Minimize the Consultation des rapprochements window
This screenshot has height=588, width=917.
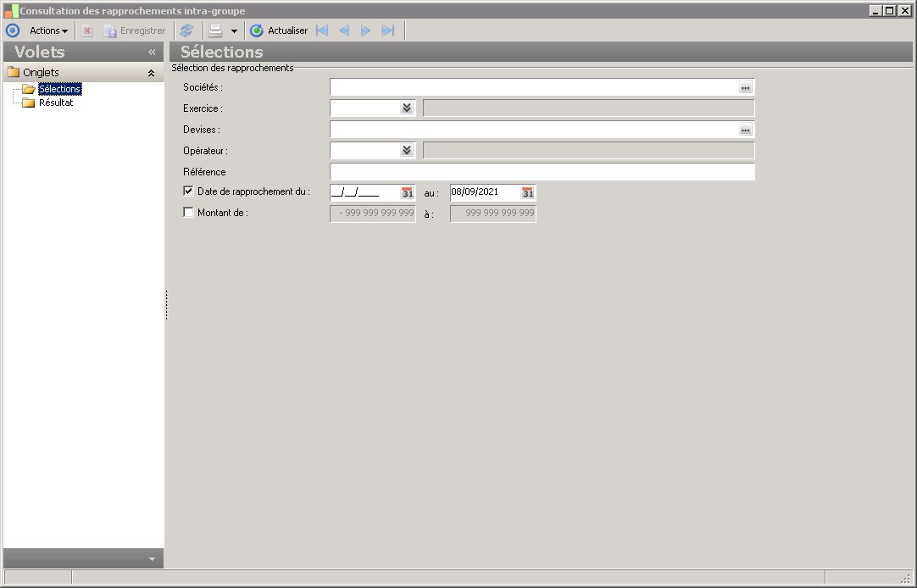875,10
